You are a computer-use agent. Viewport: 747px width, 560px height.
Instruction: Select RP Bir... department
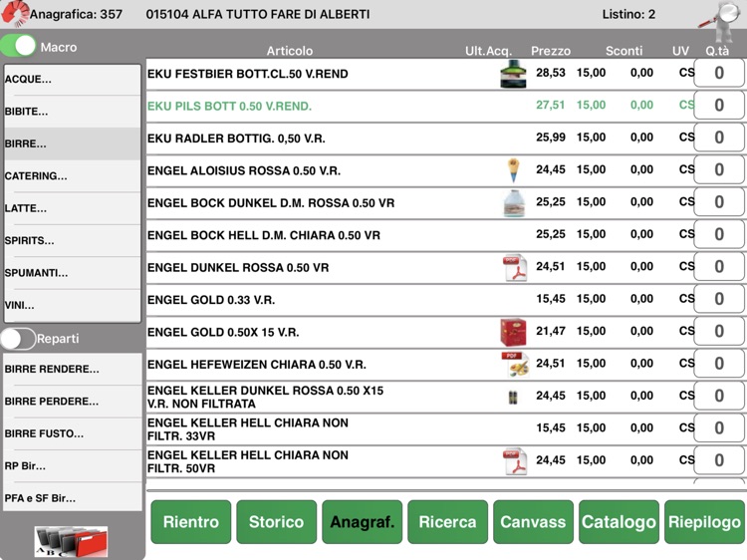[73, 466]
